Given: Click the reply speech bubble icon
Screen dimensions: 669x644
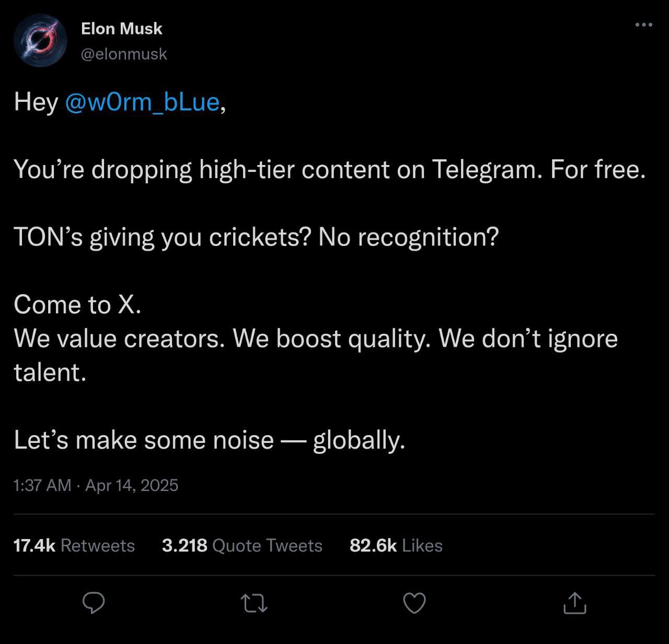Looking at the screenshot, I should click(x=94, y=603).
